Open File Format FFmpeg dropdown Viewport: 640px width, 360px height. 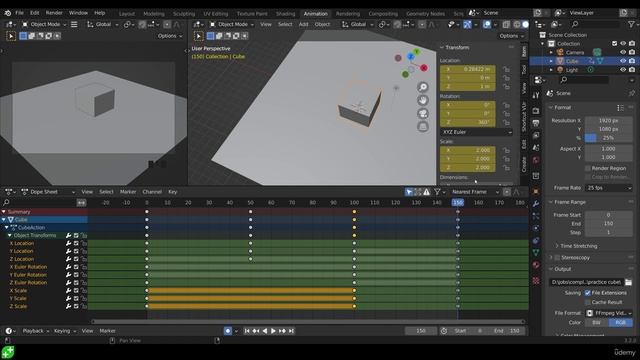(x=609, y=313)
